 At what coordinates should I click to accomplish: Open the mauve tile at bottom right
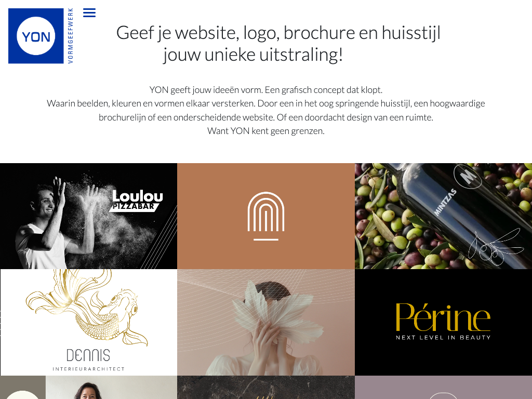click(444, 387)
